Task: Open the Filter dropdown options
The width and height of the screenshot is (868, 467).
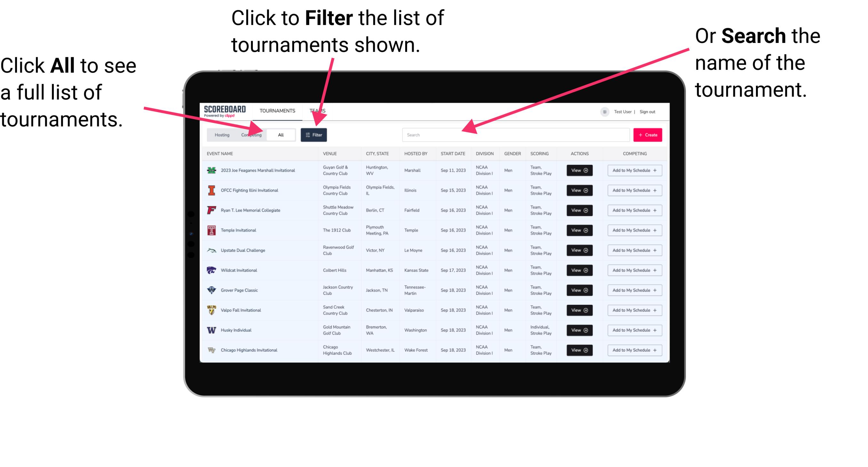Action: pos(315,134)
